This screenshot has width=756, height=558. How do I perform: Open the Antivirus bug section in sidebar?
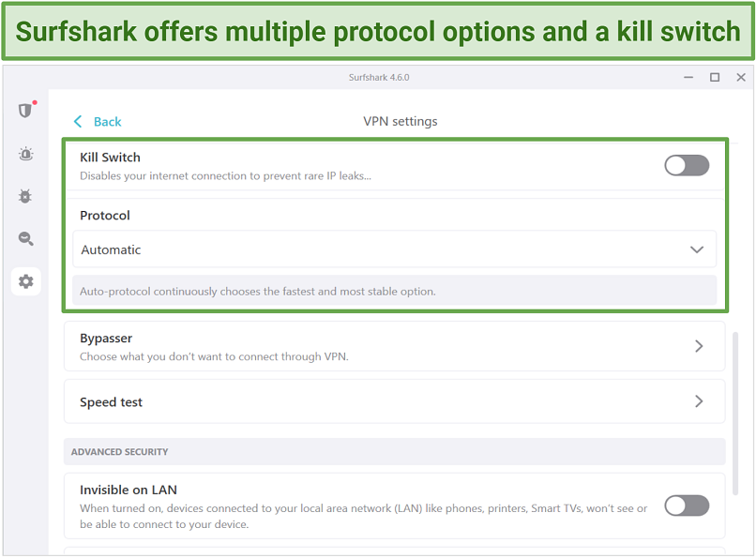[x=25, y=196]
